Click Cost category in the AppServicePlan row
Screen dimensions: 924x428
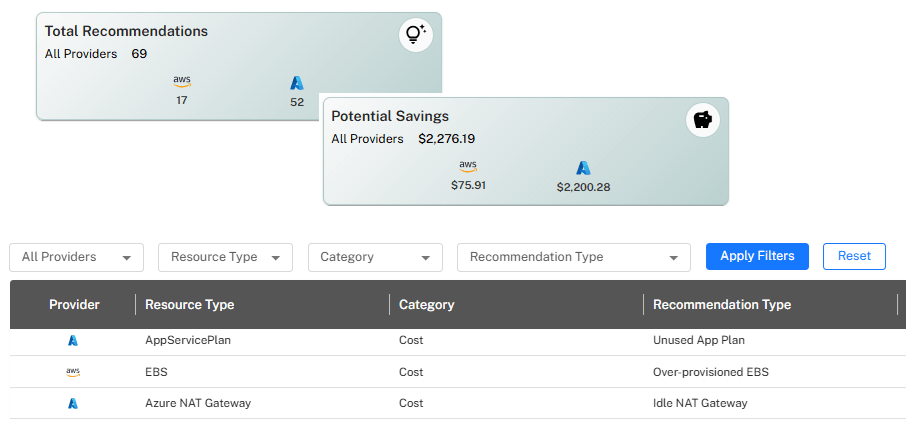click(411, 340)
